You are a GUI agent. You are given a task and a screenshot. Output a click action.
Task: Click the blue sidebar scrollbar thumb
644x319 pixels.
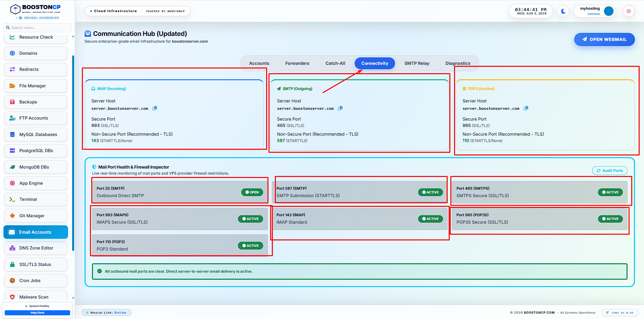coord(73,153)
